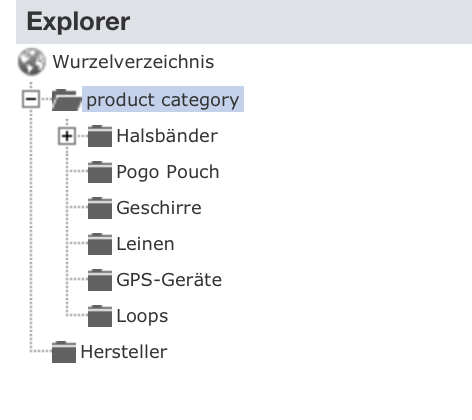Collapse the product category tree node

(31, 99)
